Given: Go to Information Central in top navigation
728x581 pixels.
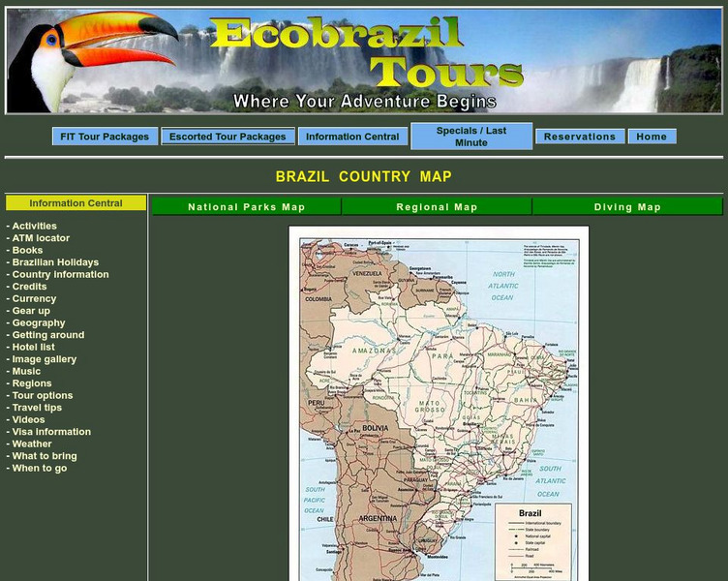Looking at the screenshot, I should click(352, 137).
